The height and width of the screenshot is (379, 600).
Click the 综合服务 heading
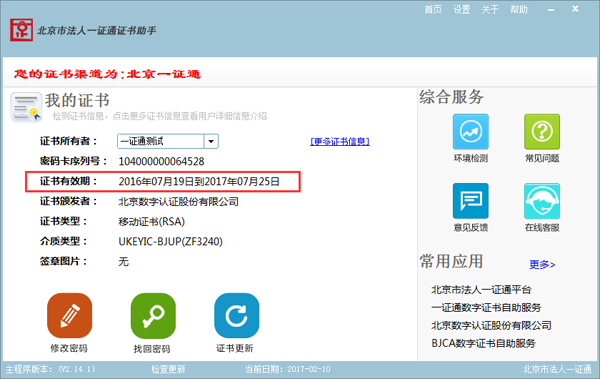[452, 97]
